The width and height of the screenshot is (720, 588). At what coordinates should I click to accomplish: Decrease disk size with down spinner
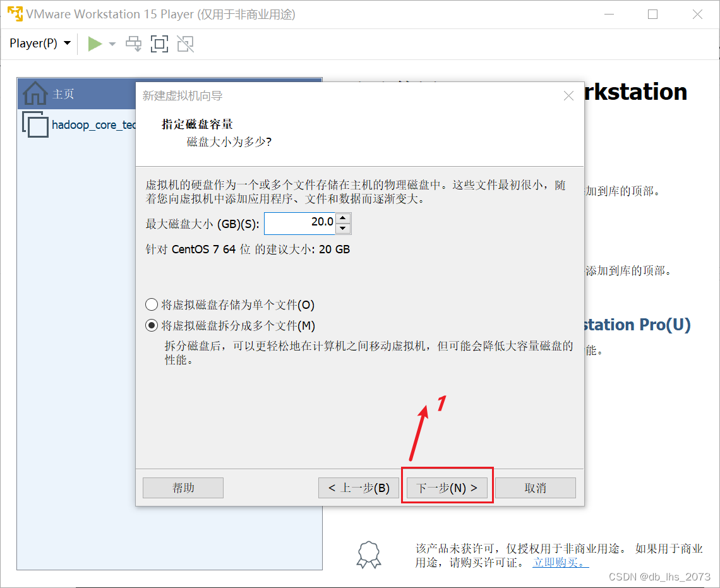343,228
